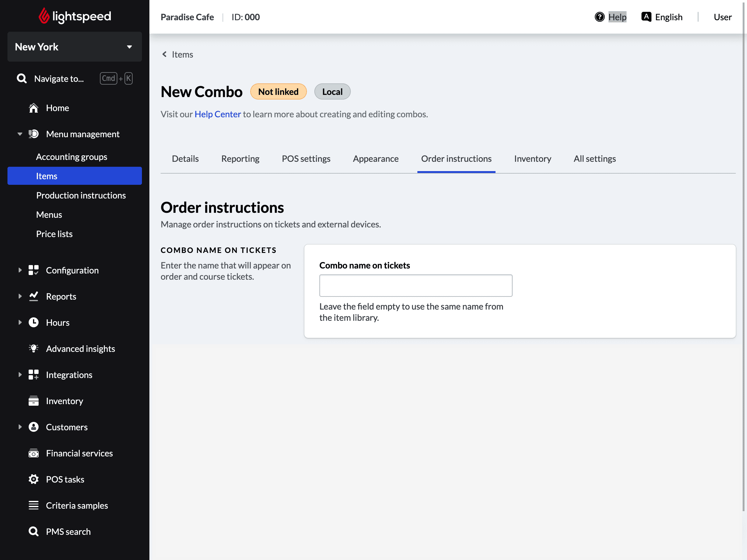Open the Help Center link
This screenshot has height=560, width=747.
click(x=218, y=114)
